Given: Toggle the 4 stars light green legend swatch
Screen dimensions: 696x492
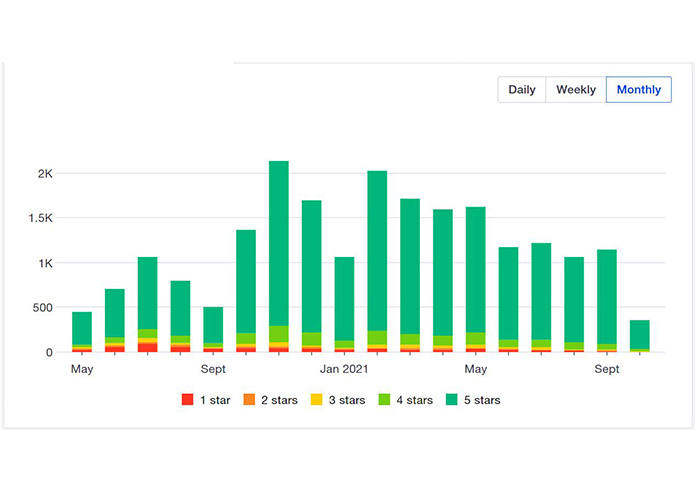Looking at the screenshot, I should click(384, 400).
